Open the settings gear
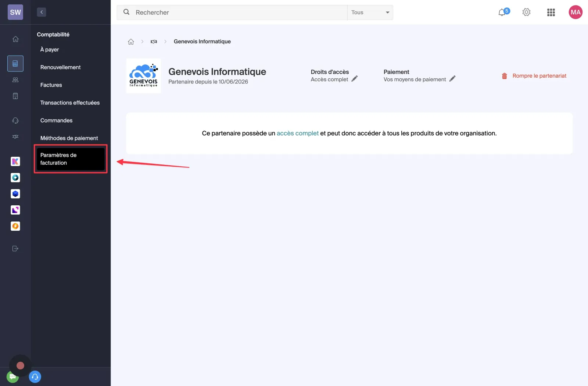The width and height of the screenshot is (588, 386). [526, 13]
